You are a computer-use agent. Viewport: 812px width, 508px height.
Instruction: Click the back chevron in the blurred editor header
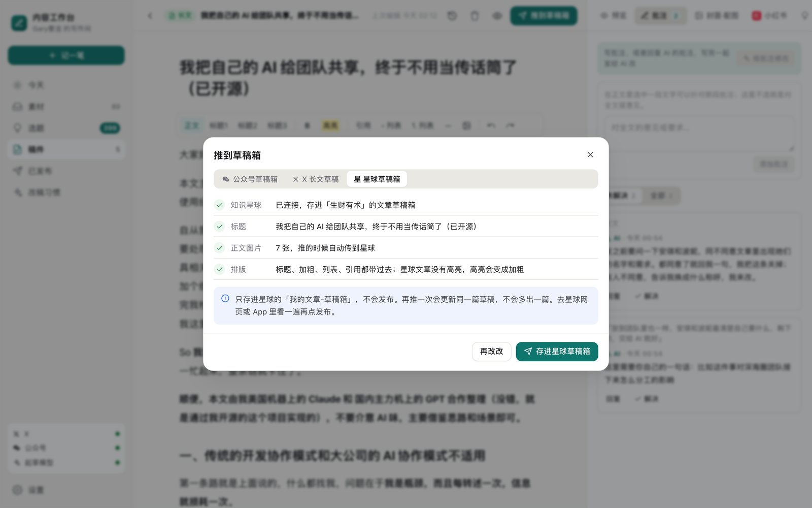(150, 16)
